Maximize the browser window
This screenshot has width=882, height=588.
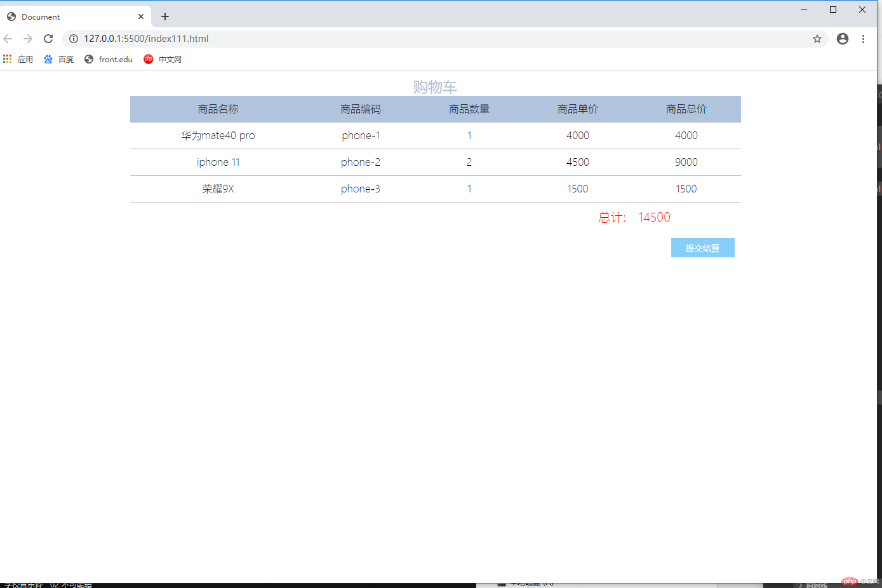833,10
